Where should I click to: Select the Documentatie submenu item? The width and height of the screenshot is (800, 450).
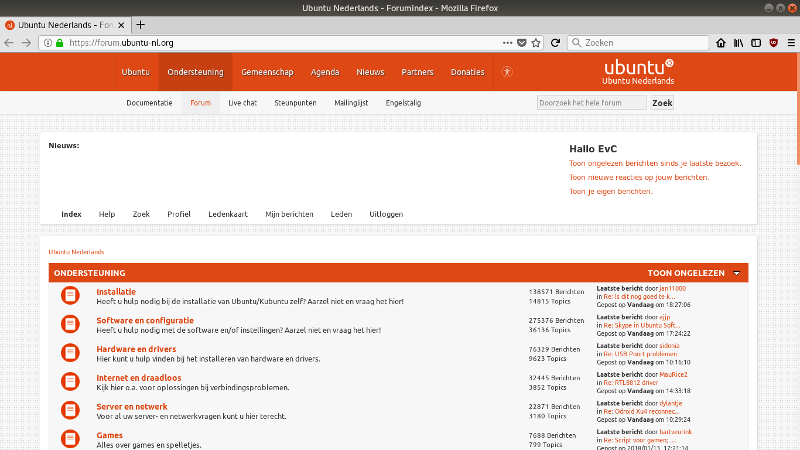pos(149,103)
